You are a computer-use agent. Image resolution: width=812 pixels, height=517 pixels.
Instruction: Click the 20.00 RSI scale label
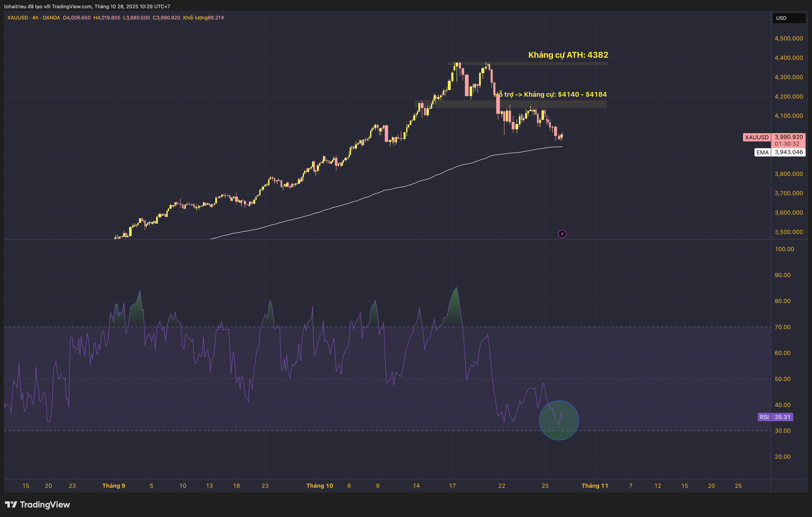pos(783,457)
